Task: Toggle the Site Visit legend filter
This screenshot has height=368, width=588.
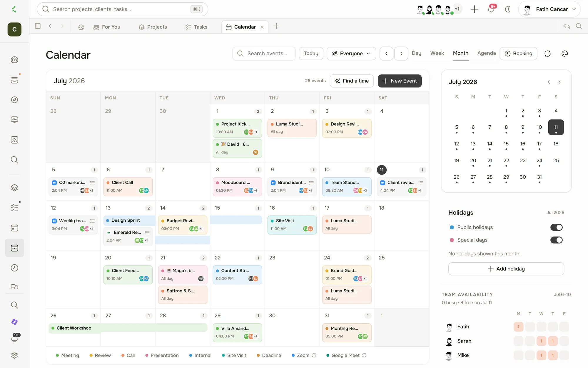Action: [234, 355]
